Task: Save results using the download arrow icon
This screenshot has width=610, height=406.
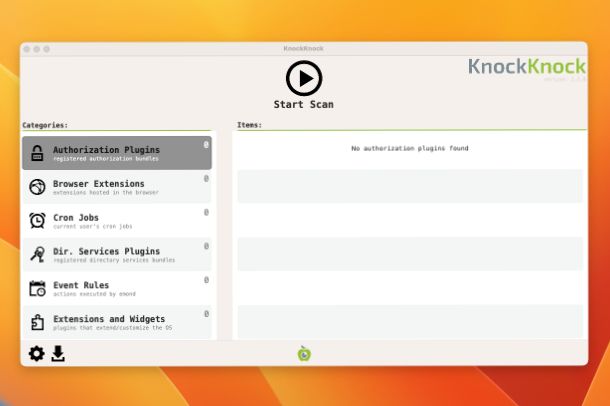Action: click(x=58, y=354)
